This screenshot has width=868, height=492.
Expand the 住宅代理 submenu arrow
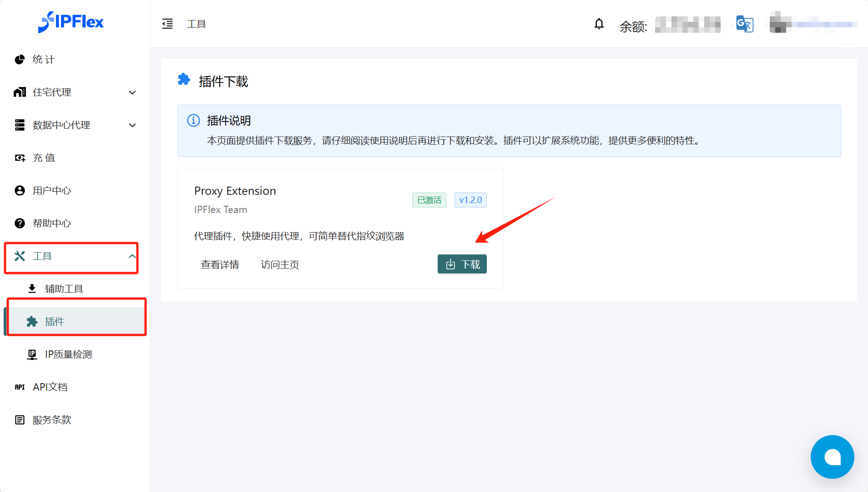pos(132,92)
